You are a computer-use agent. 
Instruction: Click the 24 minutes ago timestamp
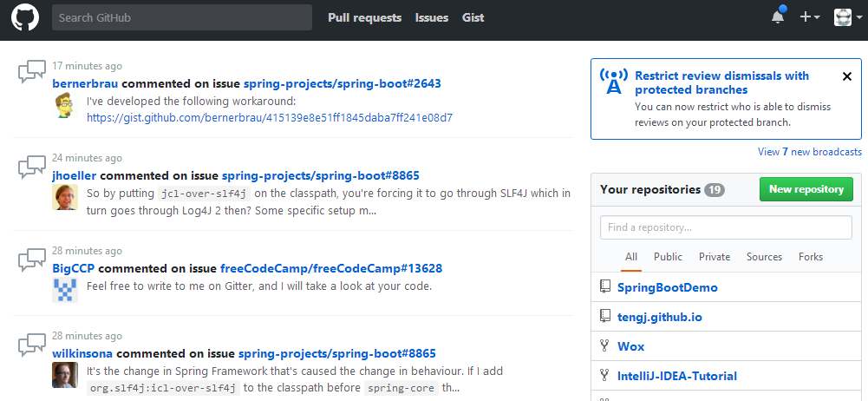tap(87, 159)
